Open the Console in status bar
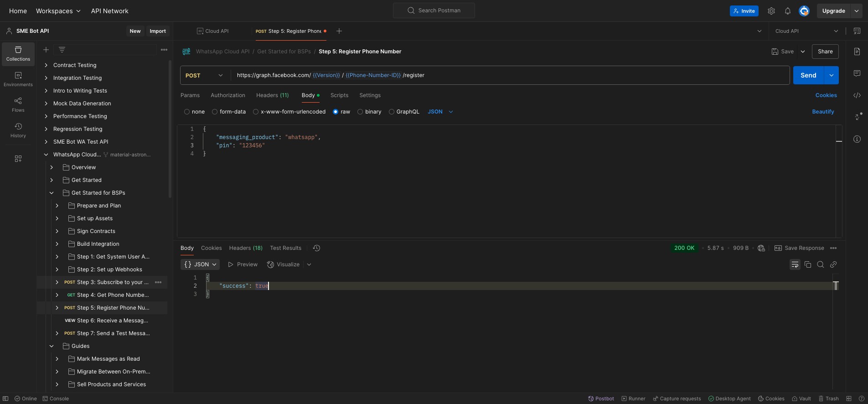This screenshot has height=404, width=868. tap(56, 399)
